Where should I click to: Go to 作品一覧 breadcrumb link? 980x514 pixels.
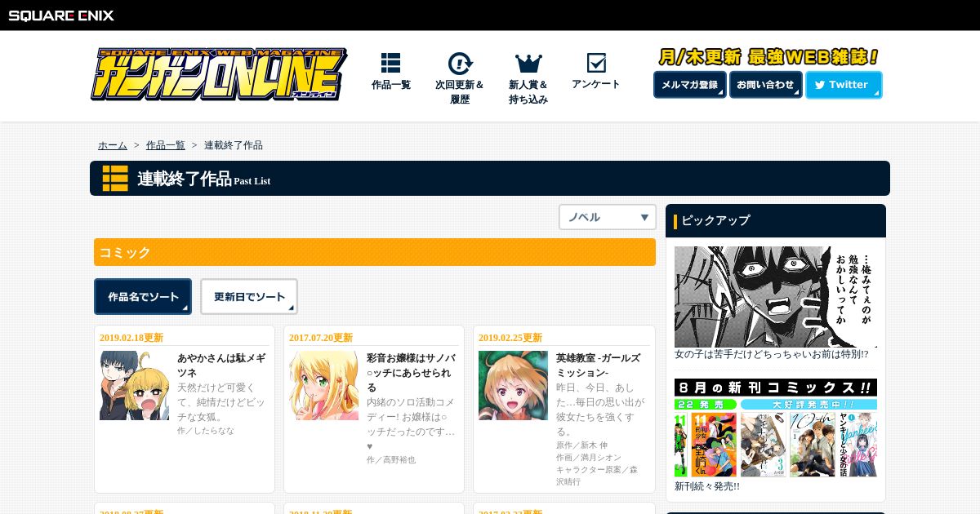click(166, 145)
